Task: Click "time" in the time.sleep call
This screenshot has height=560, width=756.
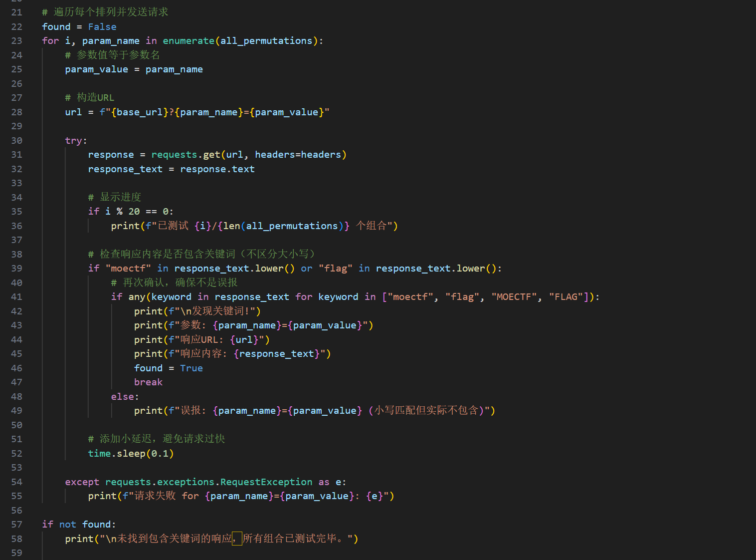Action: click(x=99, y=454)
